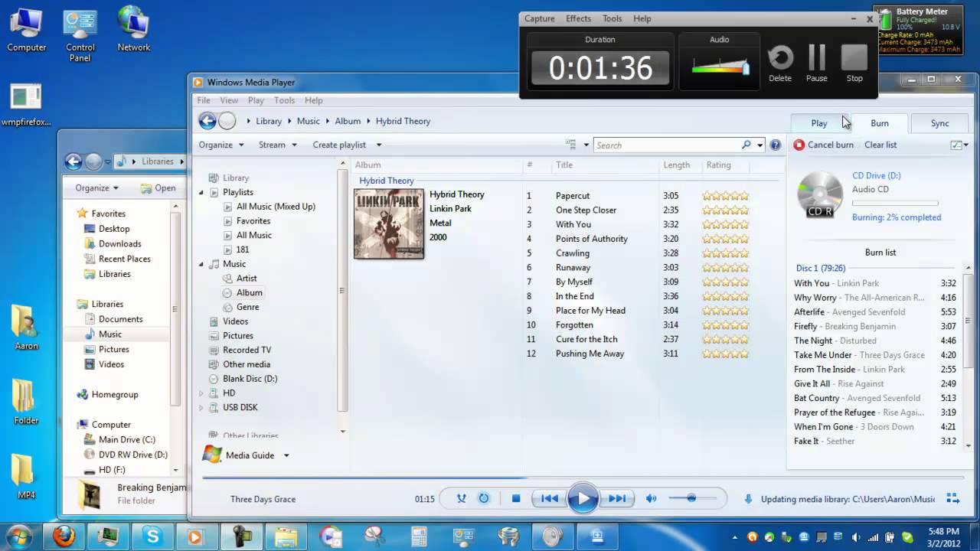
Task: Open the Control Panel desktop icon
Action: click(x=80, y=35)
